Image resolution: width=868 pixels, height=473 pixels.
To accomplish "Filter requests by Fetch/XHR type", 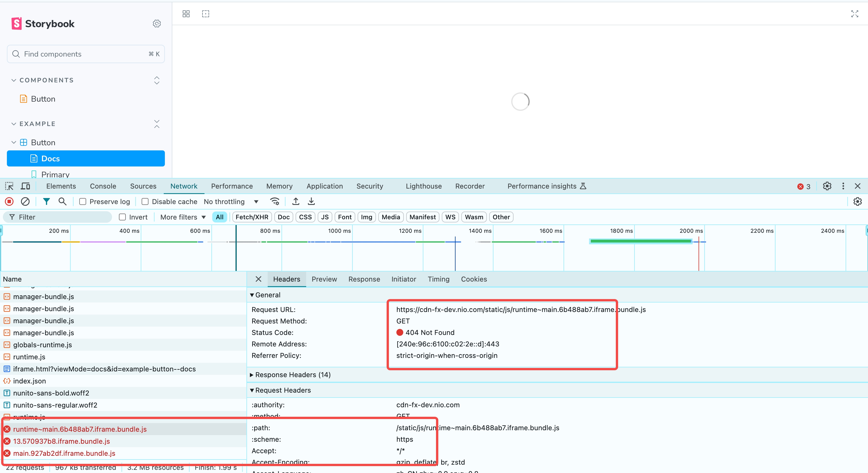I will 252,217.
